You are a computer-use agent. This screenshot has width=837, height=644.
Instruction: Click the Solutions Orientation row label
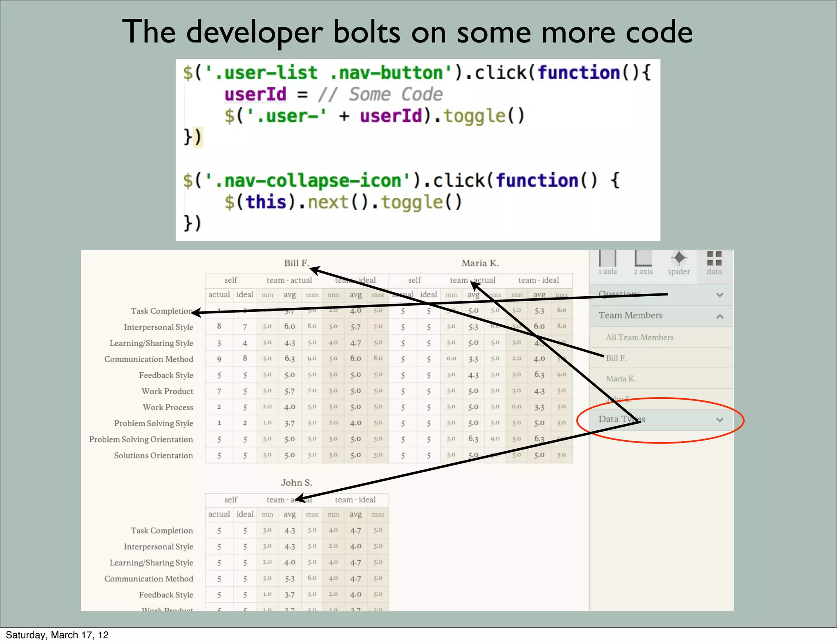tap(153, 456)
